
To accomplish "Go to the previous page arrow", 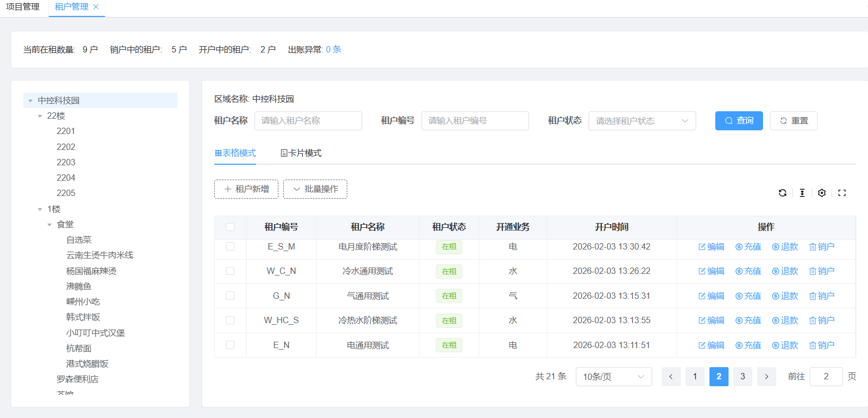I will click(x=671, y=377).
